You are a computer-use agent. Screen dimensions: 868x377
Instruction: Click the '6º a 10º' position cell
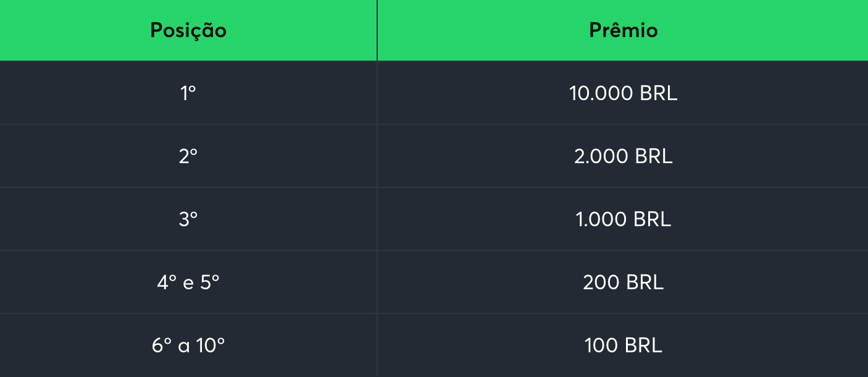coord(188,345)
